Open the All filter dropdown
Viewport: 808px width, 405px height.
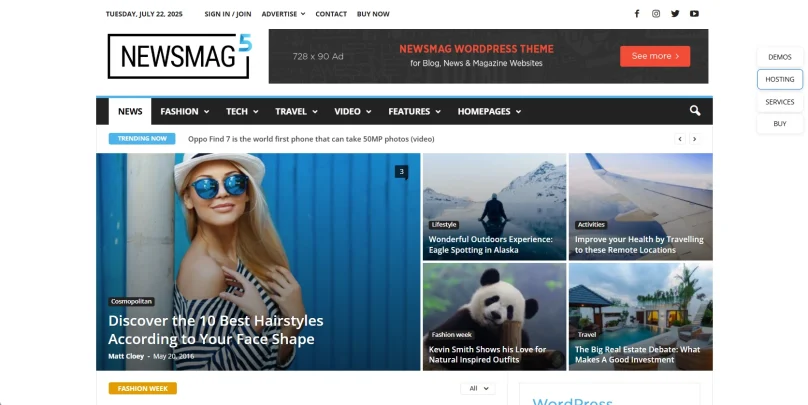click(477, 388)
